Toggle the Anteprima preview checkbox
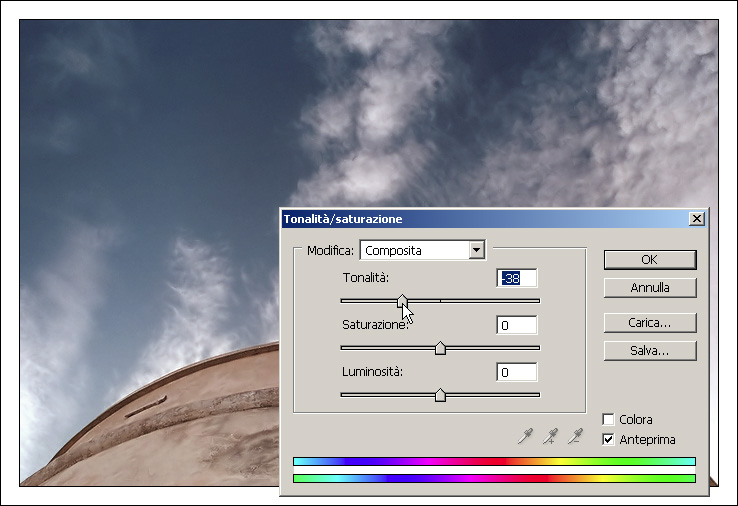This screenshot has width=738, height=506. (608, 439)
